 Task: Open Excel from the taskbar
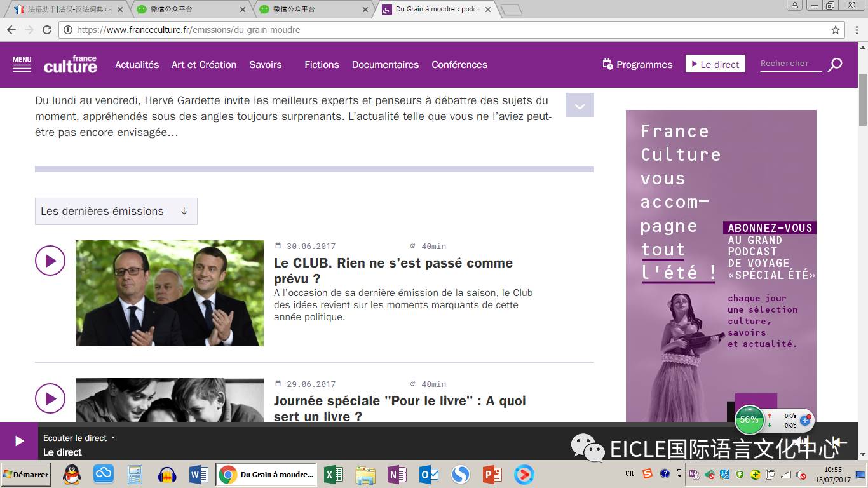pyautogui.click(x=333, y=474)
